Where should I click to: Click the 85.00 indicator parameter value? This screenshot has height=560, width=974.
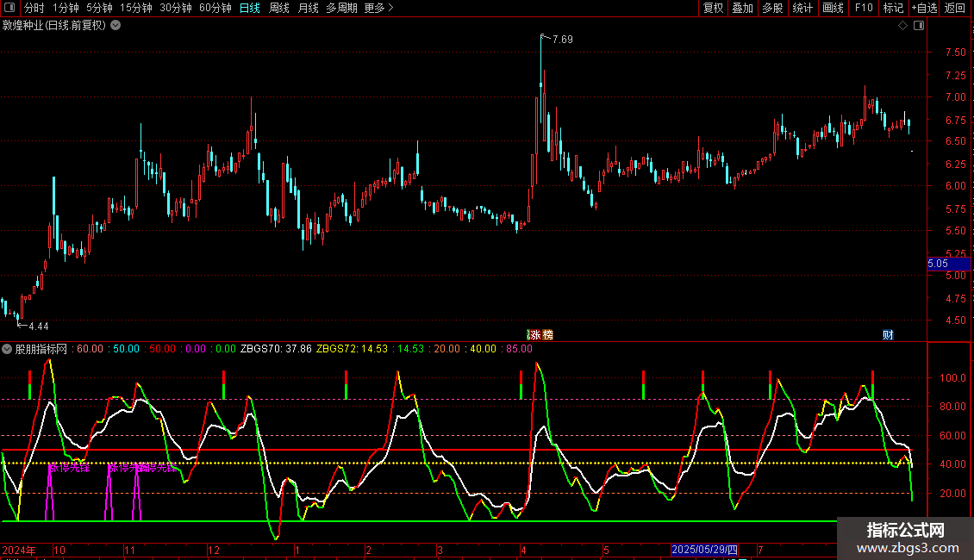coord(519,349)
